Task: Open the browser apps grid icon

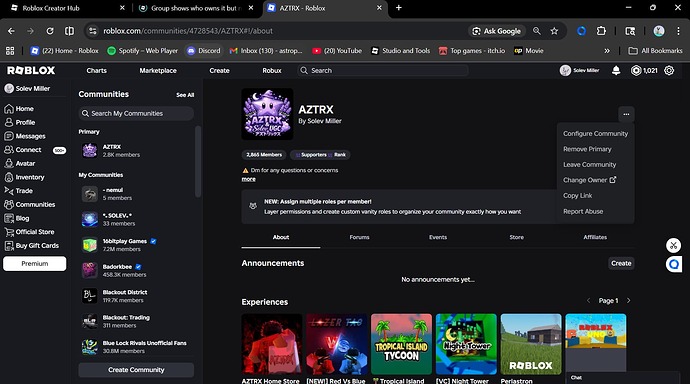Action: 10,51
